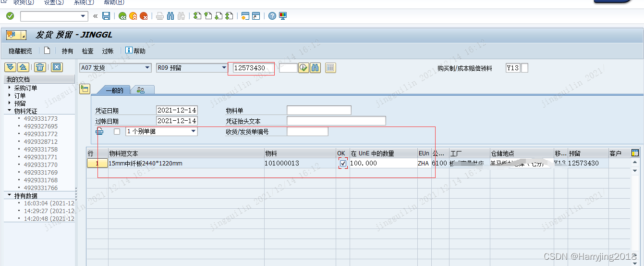Collapse the 物料凭证 tree node

tap(10, 111)
